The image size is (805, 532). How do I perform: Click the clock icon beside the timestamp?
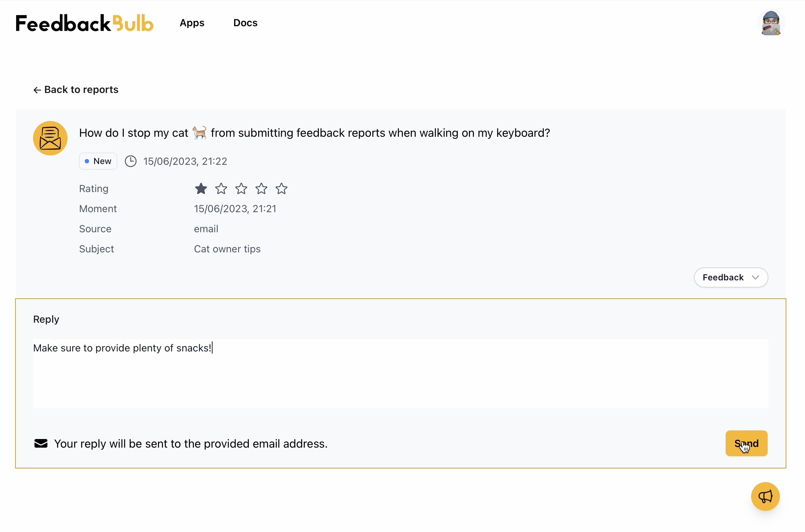click(x=131, y=161)
